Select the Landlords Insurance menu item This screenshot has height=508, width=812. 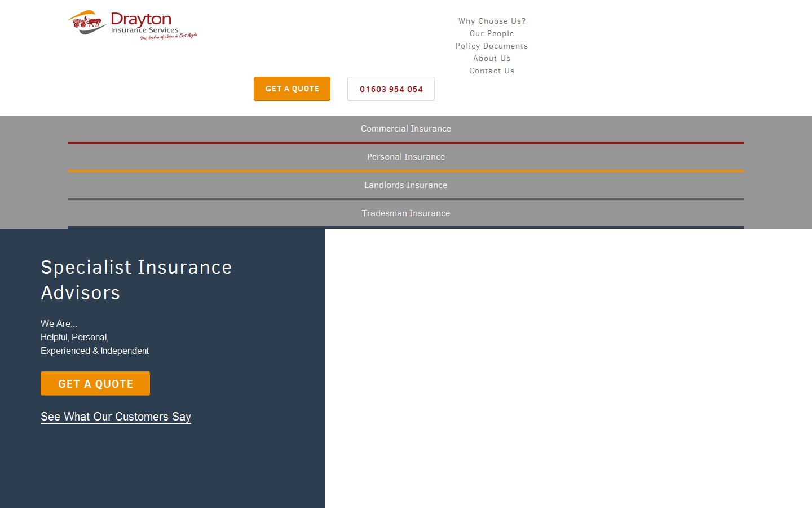[x=405, y=185]
